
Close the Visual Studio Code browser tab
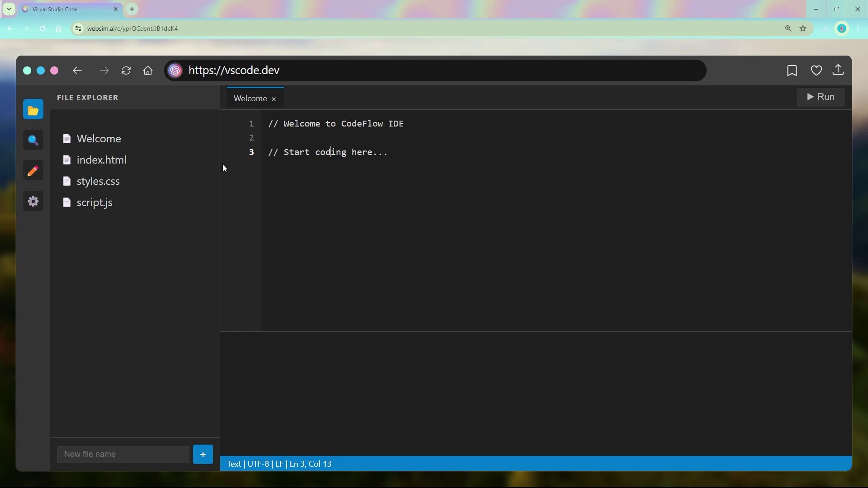(x=115, y=9)
